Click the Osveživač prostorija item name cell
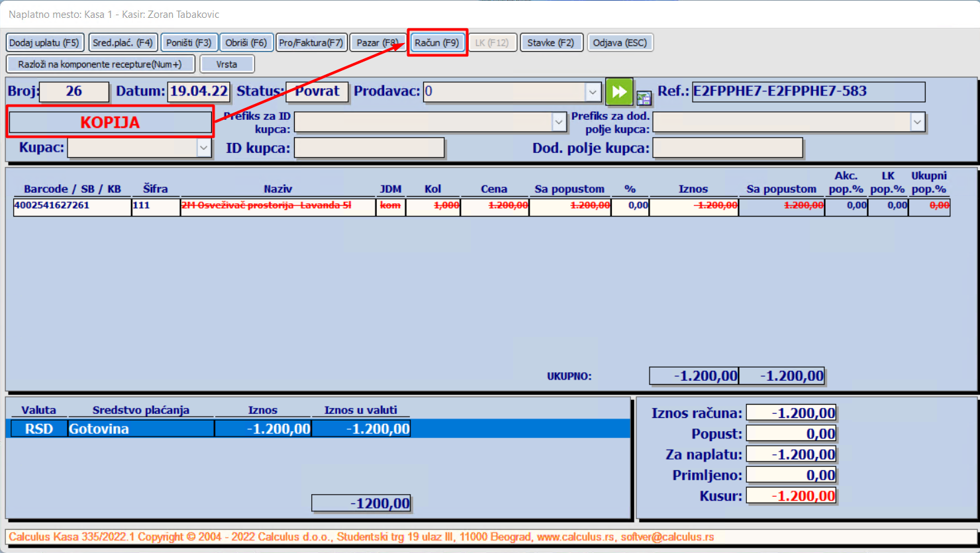The width and height of the screenshot is (980, 553). click(277, 206)
